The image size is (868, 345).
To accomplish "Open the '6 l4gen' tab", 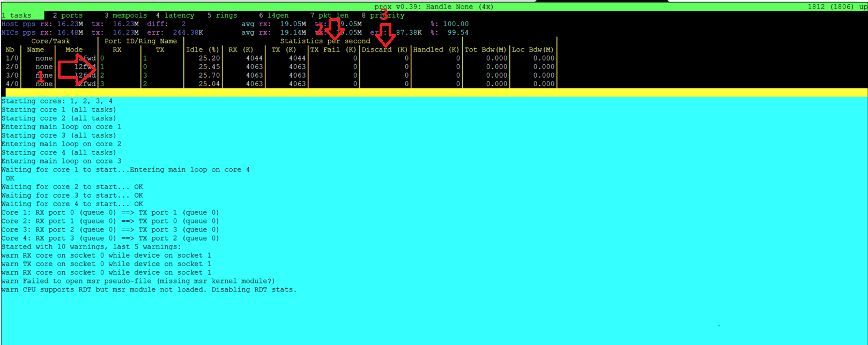I will pyautogui.click(x=273, y=16).
